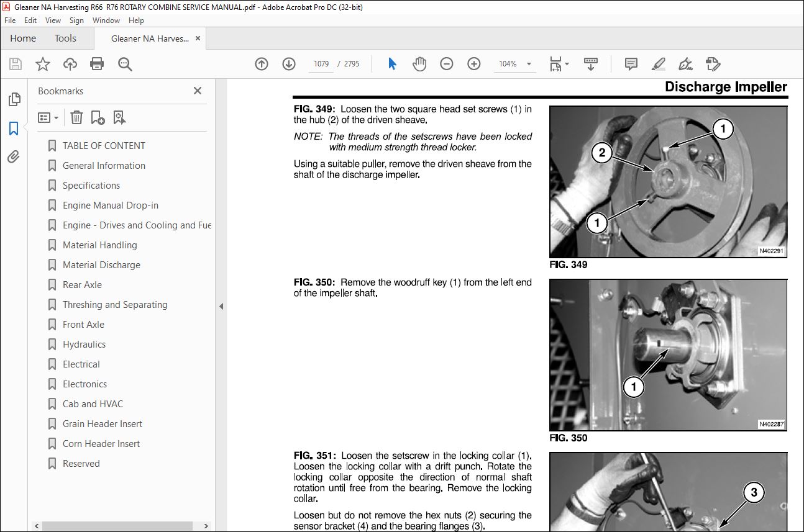Print the document with the printer icon
This screenshot has width=804, height=532.
(x=97, y=64)
